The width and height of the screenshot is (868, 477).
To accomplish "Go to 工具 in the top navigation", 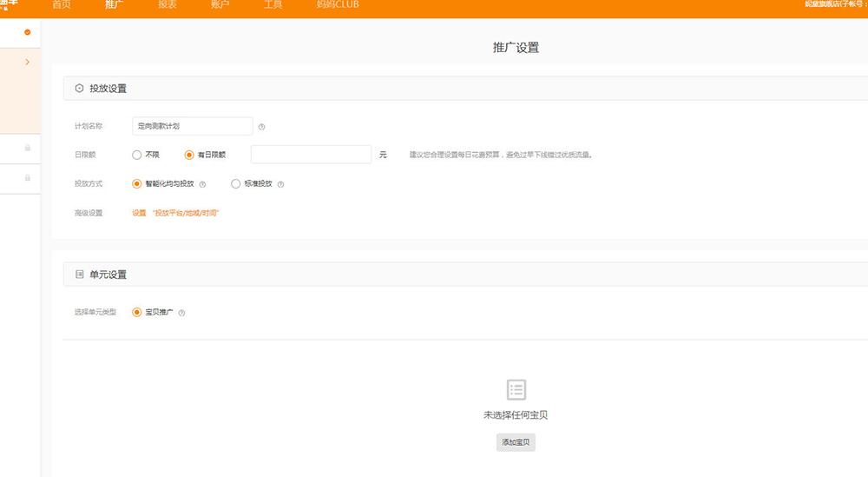I will click(273, 5).
